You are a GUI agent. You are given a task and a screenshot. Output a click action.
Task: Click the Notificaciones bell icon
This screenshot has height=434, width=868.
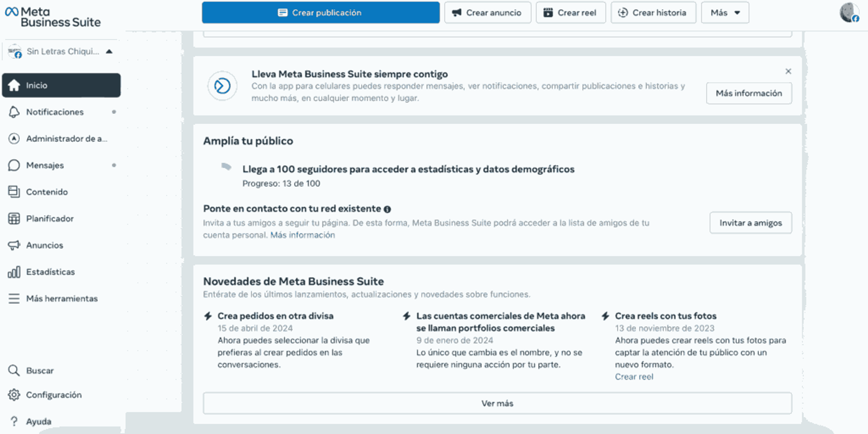pos(14,112)
